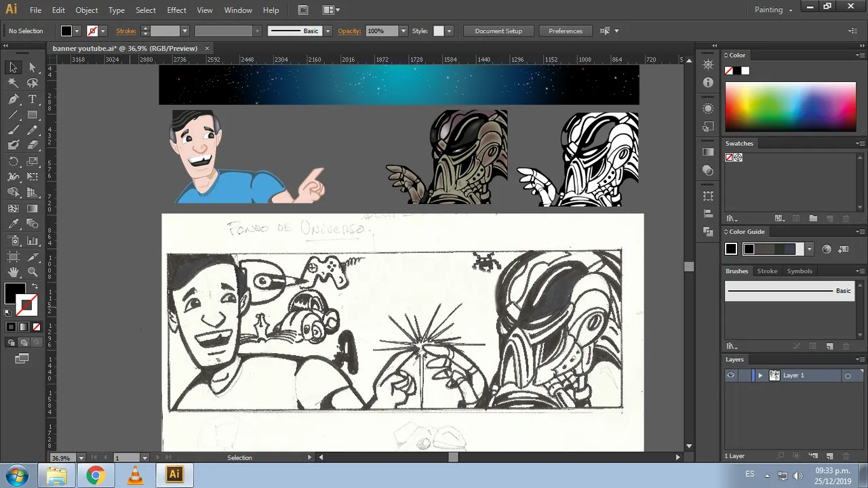The width and height of the screenshot is (868, 488).
Task: Choose the Artboard tool
Action: 13,256
